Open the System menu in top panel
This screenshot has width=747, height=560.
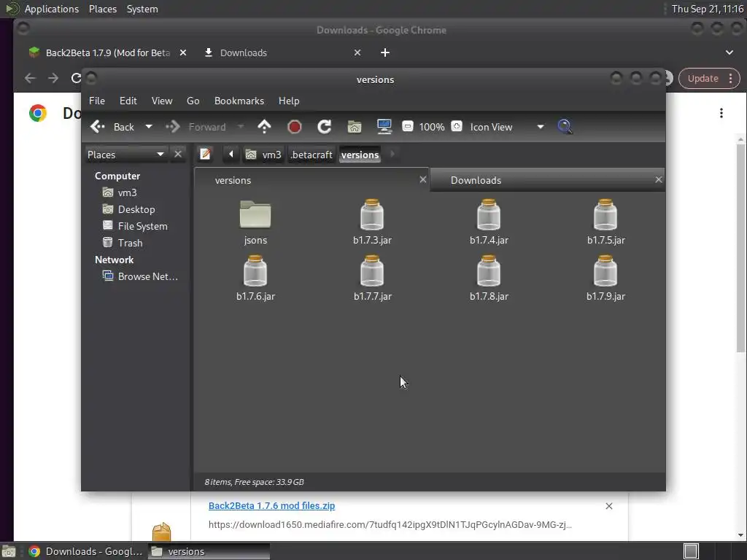(142, 9)
